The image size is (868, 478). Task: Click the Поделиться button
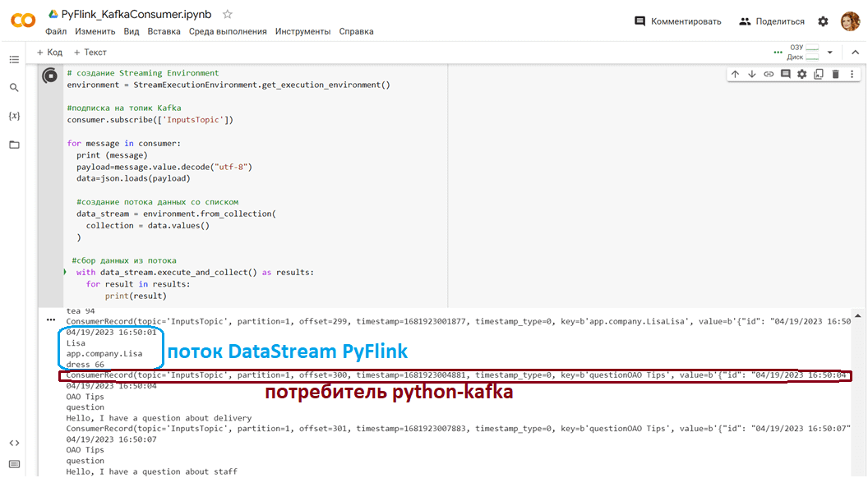click(x=772, y=21)
